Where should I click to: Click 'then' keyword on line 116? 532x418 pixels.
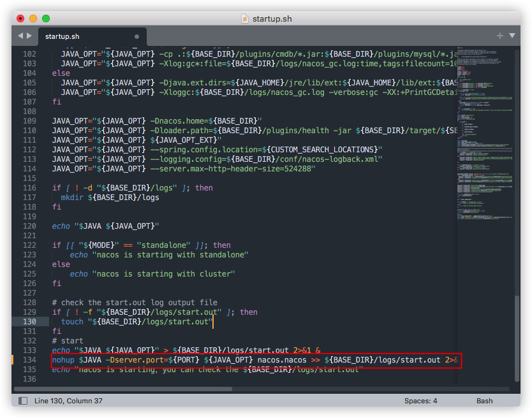(x=204, y=188)
